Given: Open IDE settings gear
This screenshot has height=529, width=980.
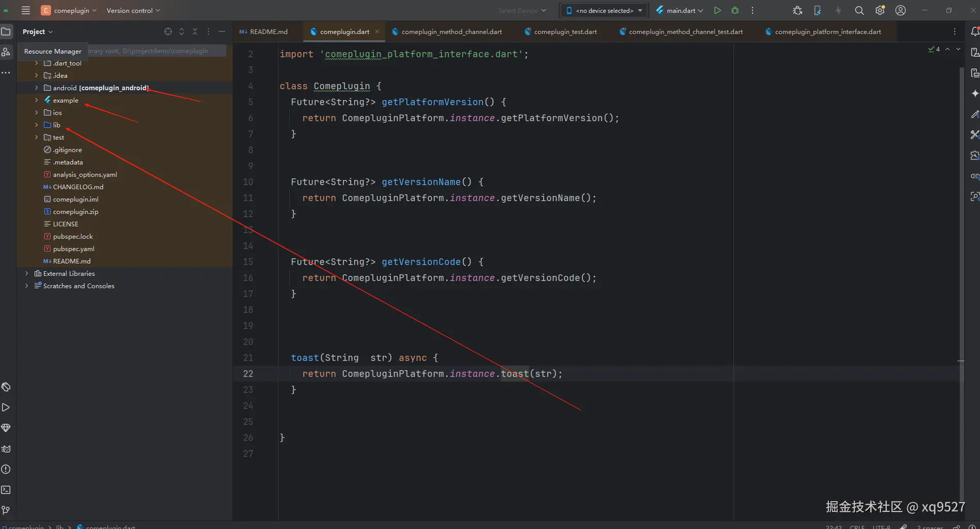Looking at the screenshot, I should pyautogui.click(x=880, y=10).
